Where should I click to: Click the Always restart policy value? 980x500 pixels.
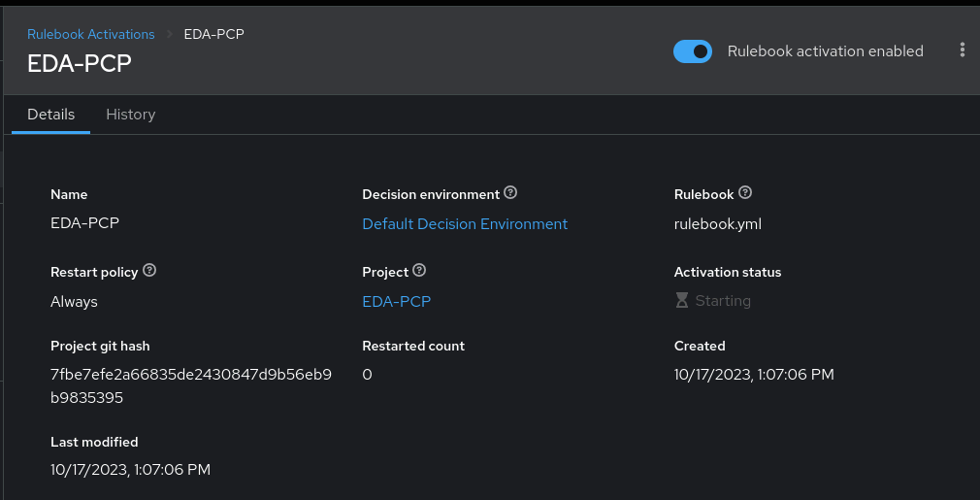pyautogui.click(x=74, y=302)
